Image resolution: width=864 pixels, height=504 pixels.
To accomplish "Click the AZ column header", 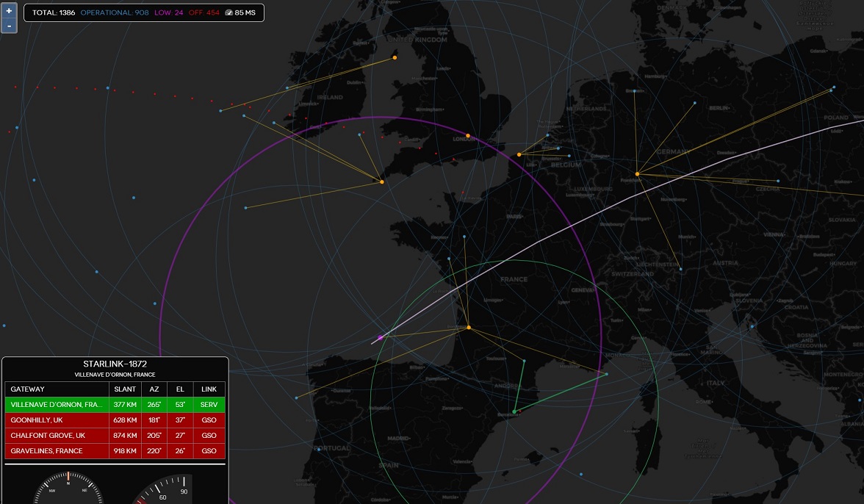I will tap(154, 389).
